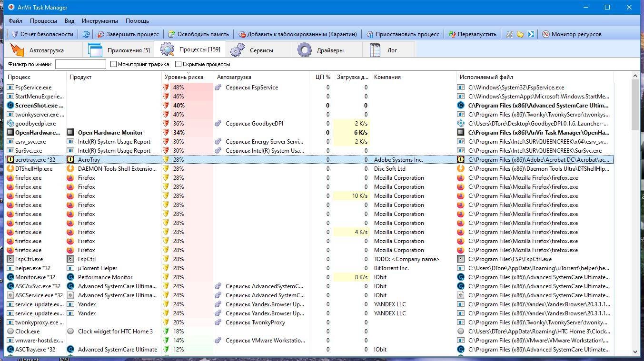Click the blue arrow icon in the toolbar
Viewport: 644px width, 361px height.
[531, 34]
